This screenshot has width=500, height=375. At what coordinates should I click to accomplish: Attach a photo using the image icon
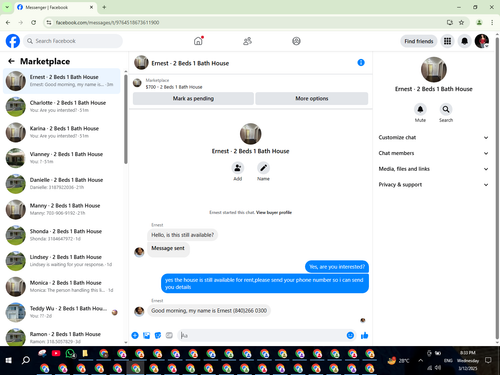[146, 335]
